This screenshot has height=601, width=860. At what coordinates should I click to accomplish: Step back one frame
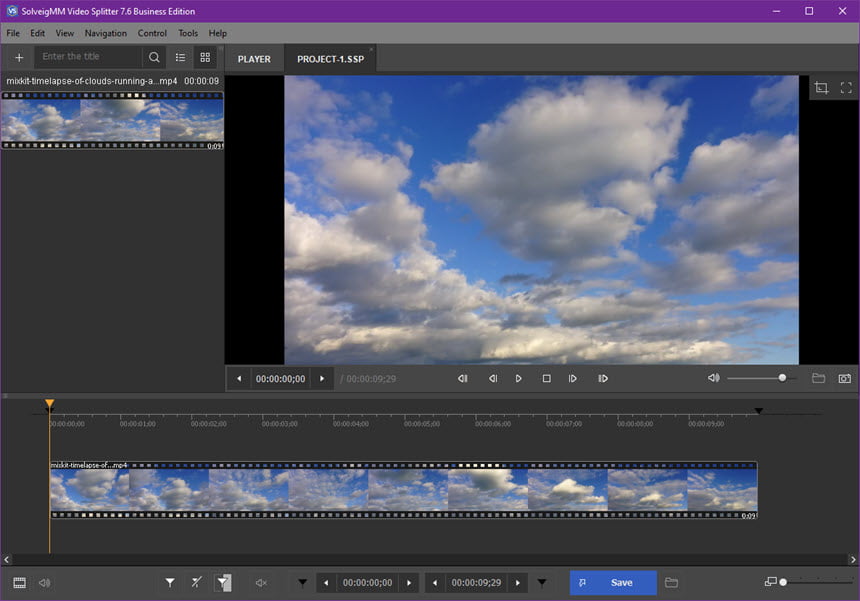pyautogui.click(x=493, y=378)
